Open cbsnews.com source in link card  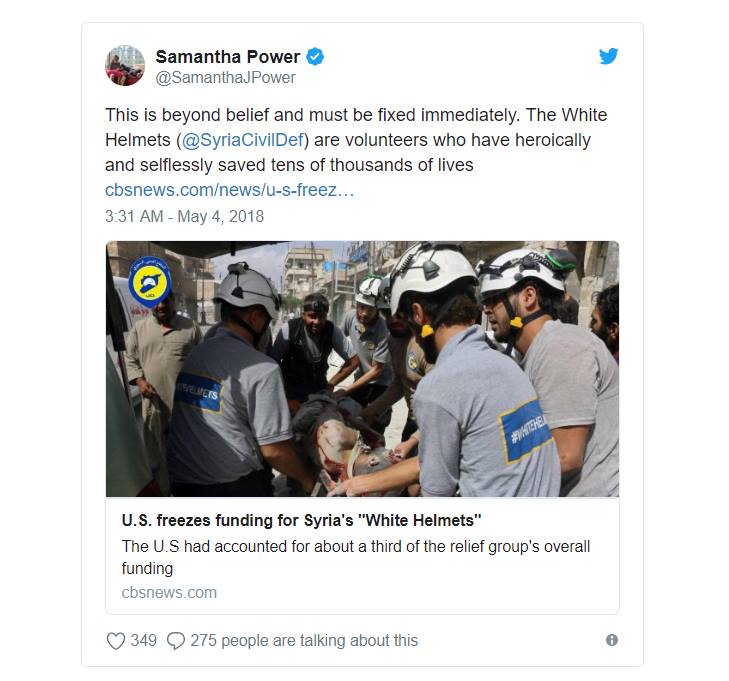click(169, 593)
